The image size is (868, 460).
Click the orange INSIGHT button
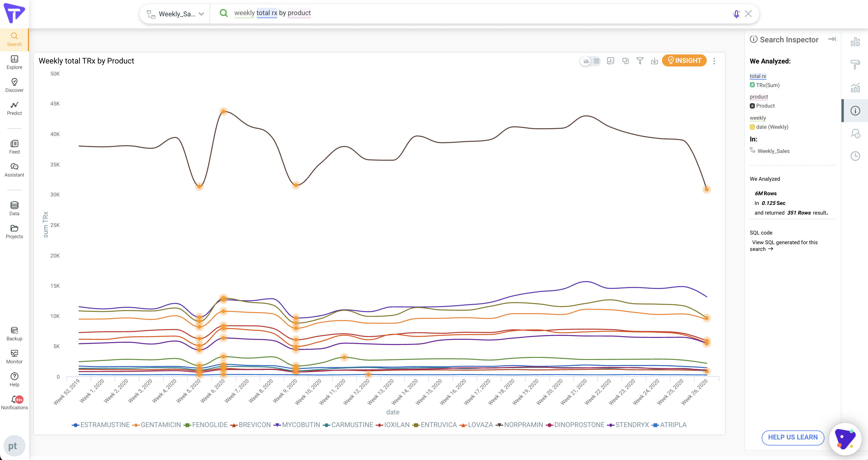click(x=684, y=60)
